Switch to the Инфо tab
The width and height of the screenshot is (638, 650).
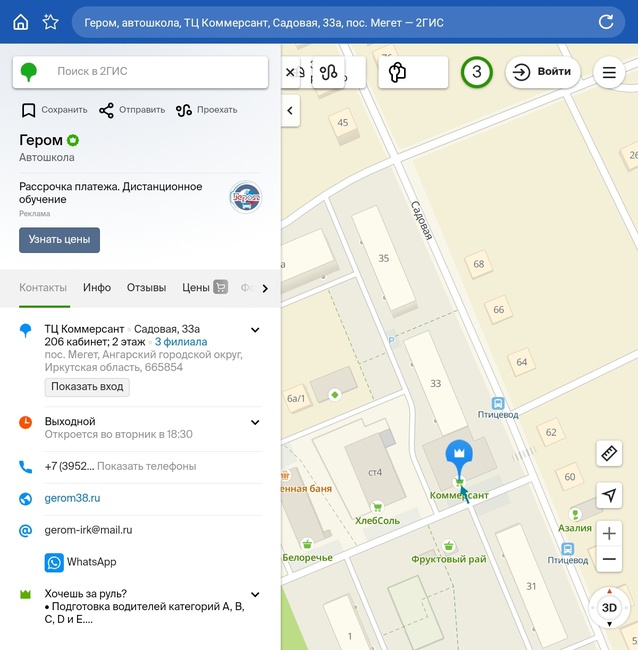pyautogui.click(x=97, y=287)
